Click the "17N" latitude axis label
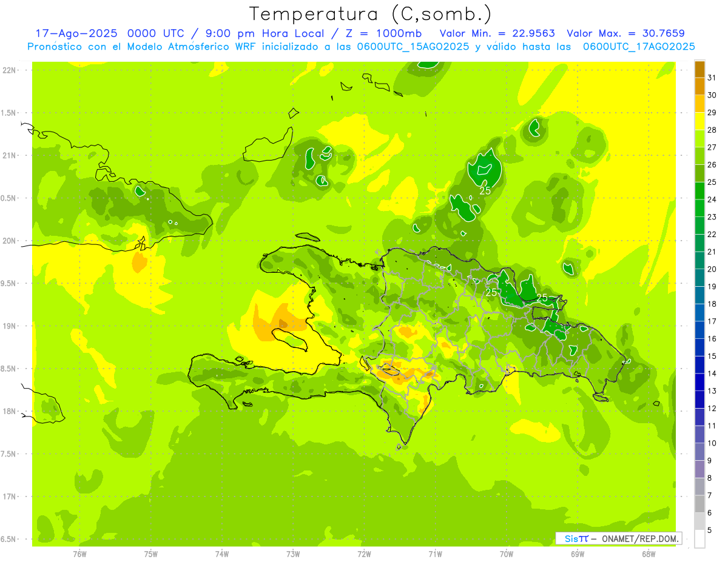 (9, 496)
